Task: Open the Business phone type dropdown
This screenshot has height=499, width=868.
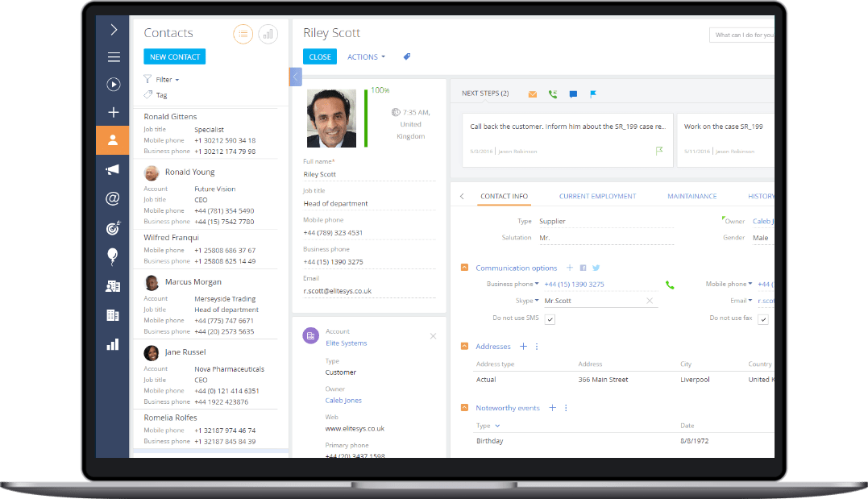Action: coord(513,284)
